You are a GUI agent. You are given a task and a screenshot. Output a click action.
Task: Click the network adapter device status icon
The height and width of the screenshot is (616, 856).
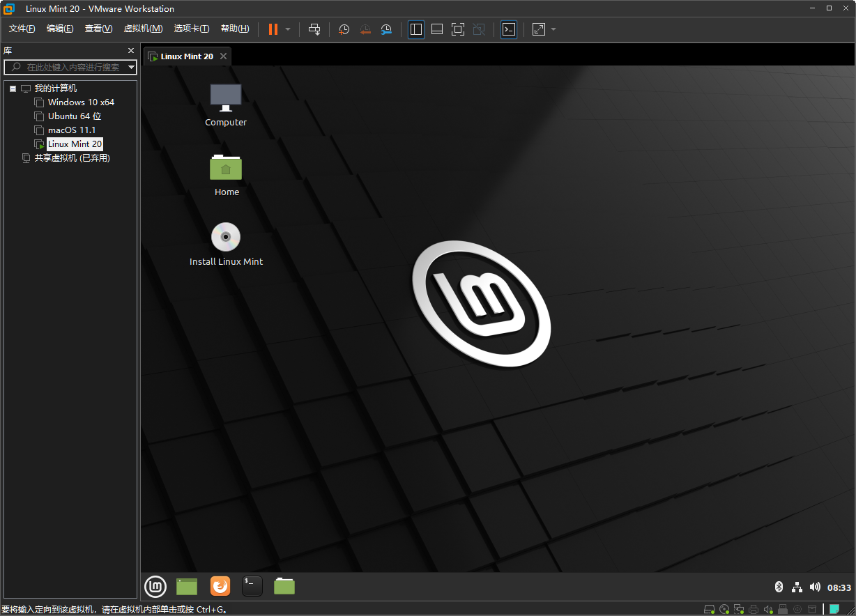[739, 609]
